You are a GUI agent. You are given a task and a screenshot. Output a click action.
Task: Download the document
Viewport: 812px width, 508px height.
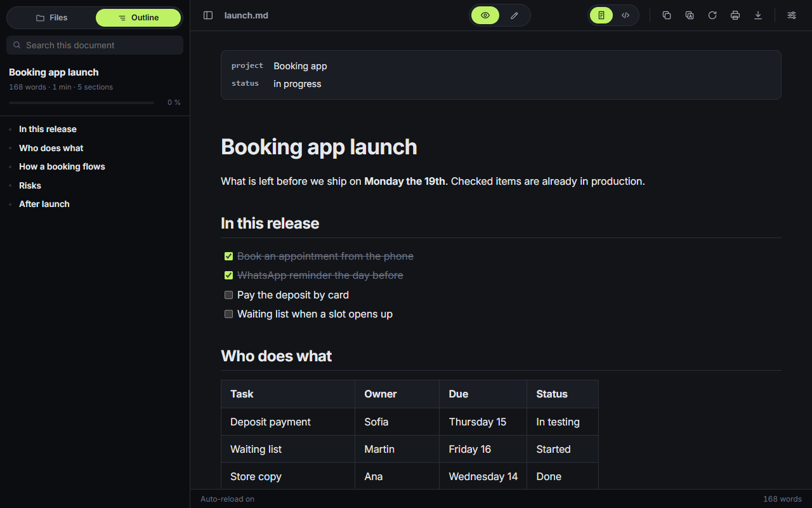[x=758, y=15]
